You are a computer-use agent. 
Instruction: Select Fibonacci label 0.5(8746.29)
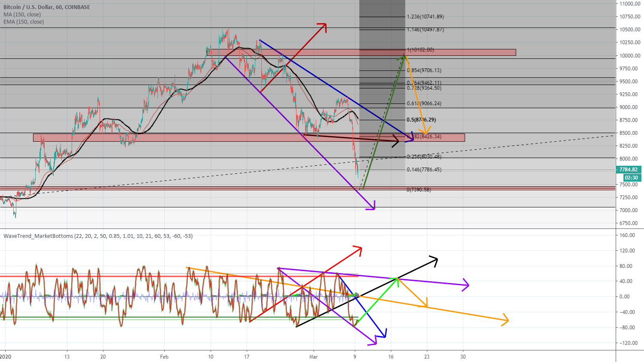(421, 120)
